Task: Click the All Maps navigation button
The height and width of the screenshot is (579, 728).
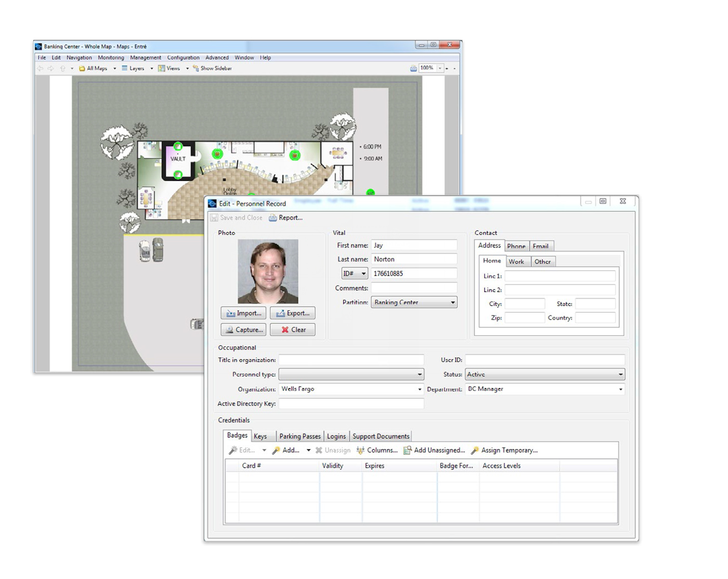Action: 94,68
